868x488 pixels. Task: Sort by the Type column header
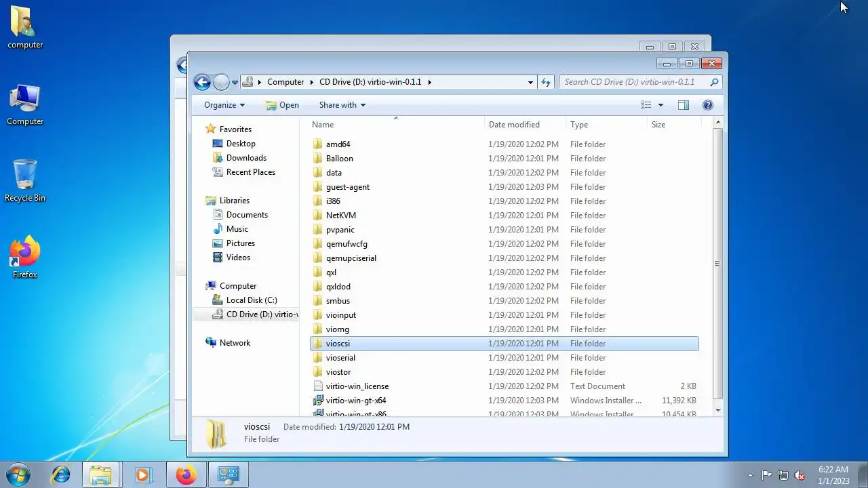(607, 125)
